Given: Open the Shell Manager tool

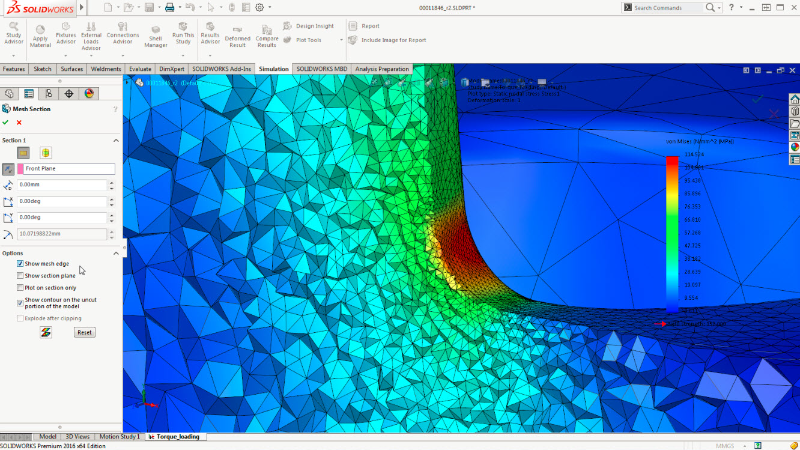Looking at the screenshot, I should pyautogui.click(x=155, y=31).
